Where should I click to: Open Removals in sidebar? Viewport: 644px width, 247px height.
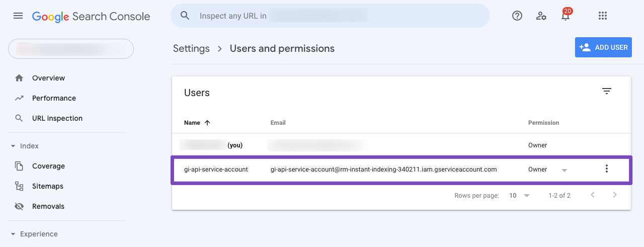(48, 206)
